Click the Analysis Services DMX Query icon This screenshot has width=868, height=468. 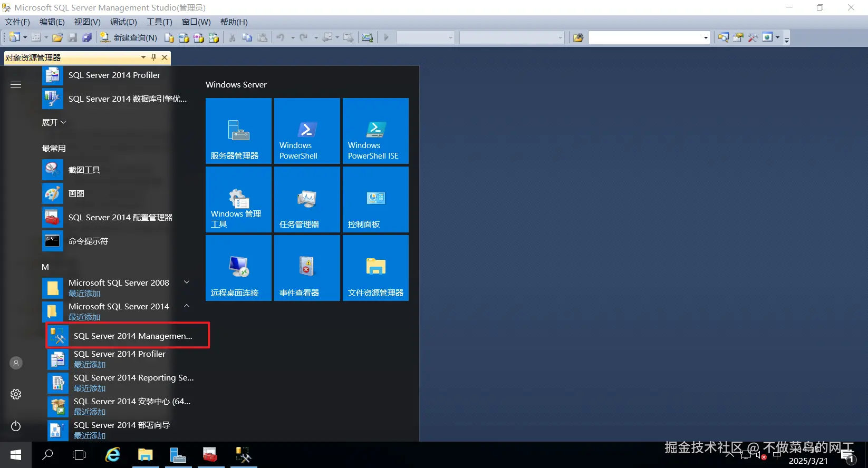point(199,37)
